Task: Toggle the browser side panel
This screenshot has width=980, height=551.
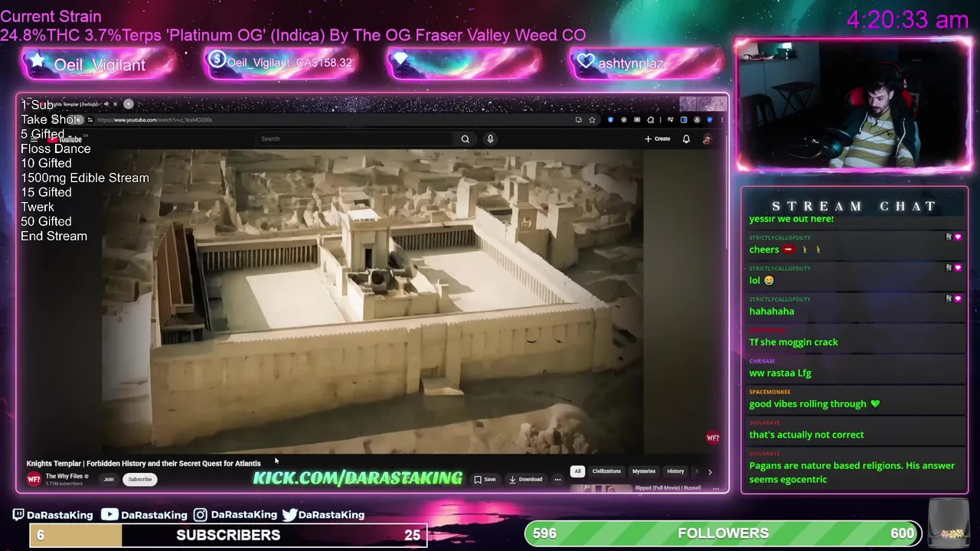Action: 684,119
